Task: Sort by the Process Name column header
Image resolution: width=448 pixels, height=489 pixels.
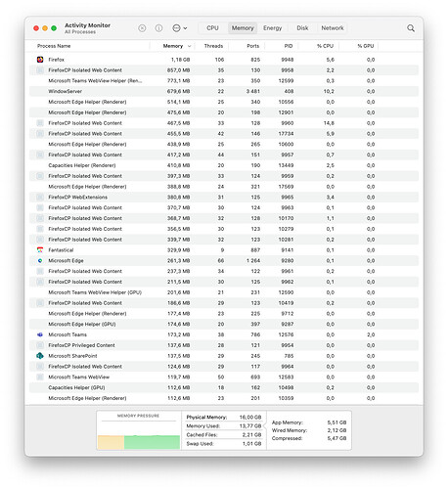Action: pos(54,46)
